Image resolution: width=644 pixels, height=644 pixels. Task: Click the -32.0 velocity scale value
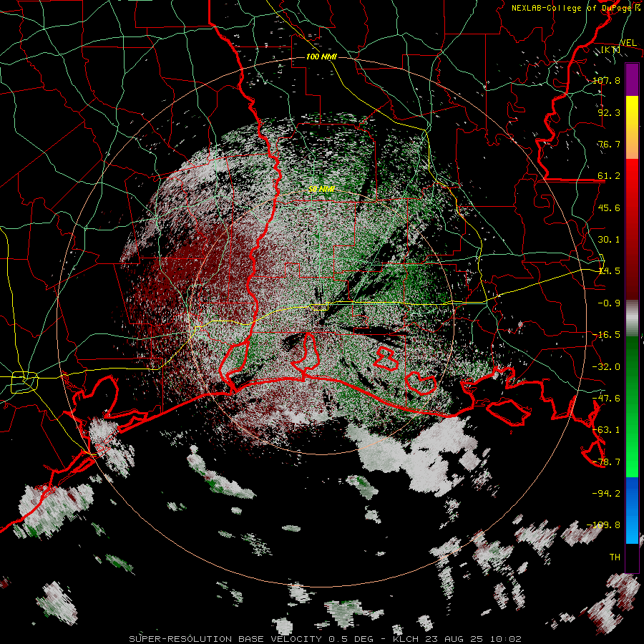click(x=606, y=366)
